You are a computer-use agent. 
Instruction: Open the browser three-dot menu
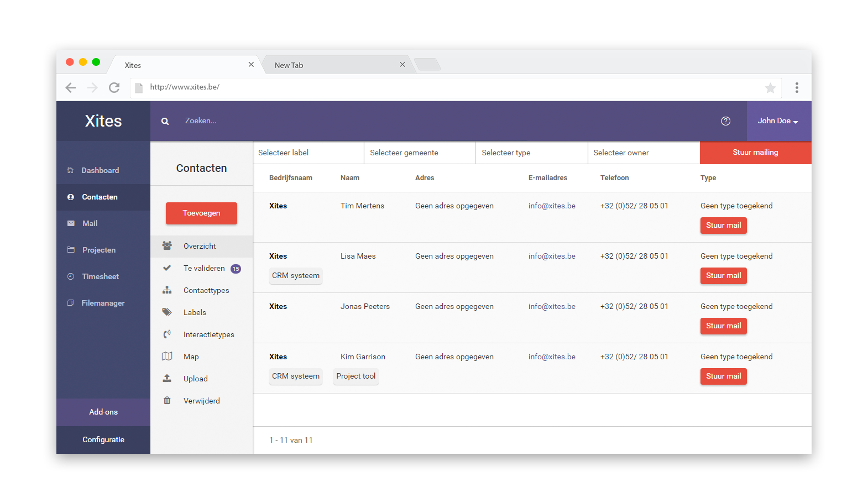(x=797, y=87)
